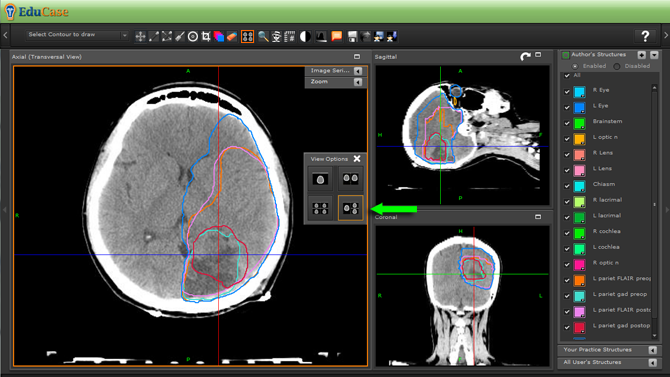Image resolution: width=670 pixels, height=377 pixels.
Task: Maximize the Coronal view panel
Action: 538,217
